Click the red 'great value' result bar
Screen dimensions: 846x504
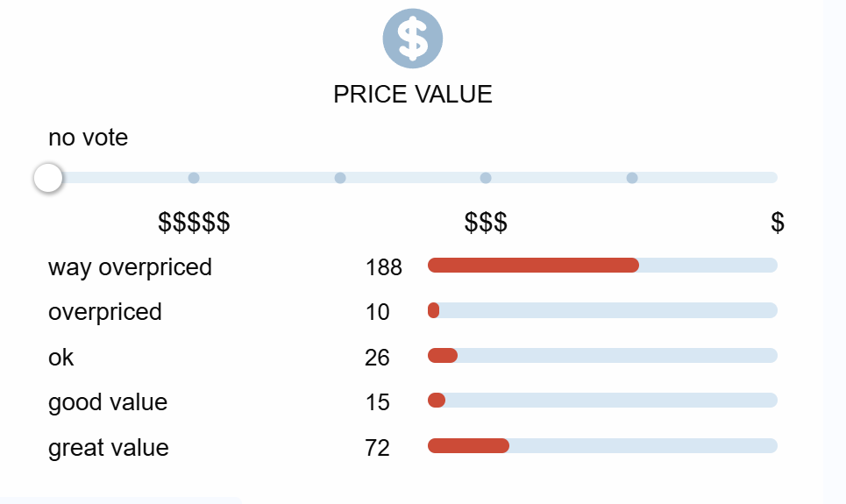(468, 445)
